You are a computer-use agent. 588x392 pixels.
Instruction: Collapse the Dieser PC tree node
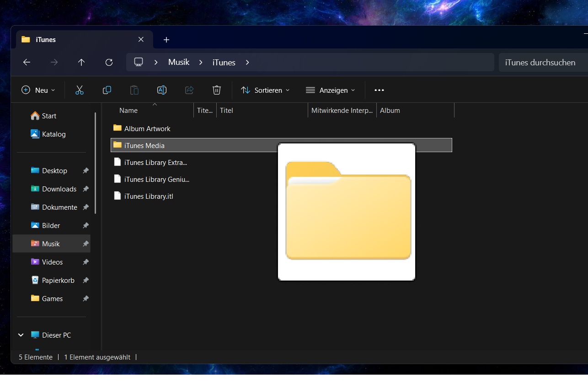tap(21, 335)
